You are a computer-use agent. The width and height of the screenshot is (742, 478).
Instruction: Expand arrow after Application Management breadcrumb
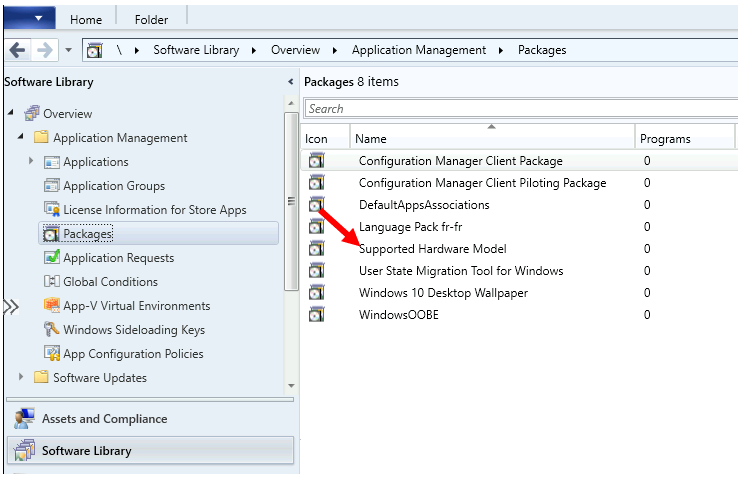click(501, 50)
